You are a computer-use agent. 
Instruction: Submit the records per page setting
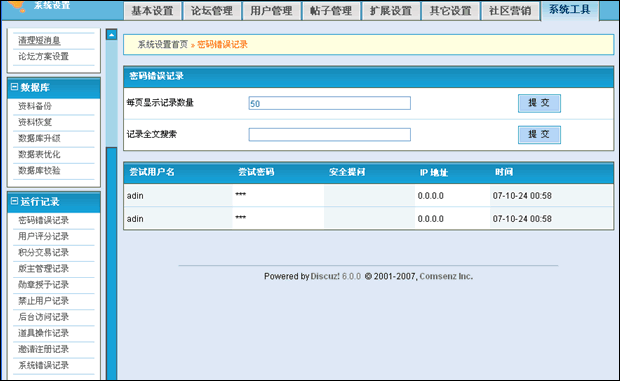[539, 103]
